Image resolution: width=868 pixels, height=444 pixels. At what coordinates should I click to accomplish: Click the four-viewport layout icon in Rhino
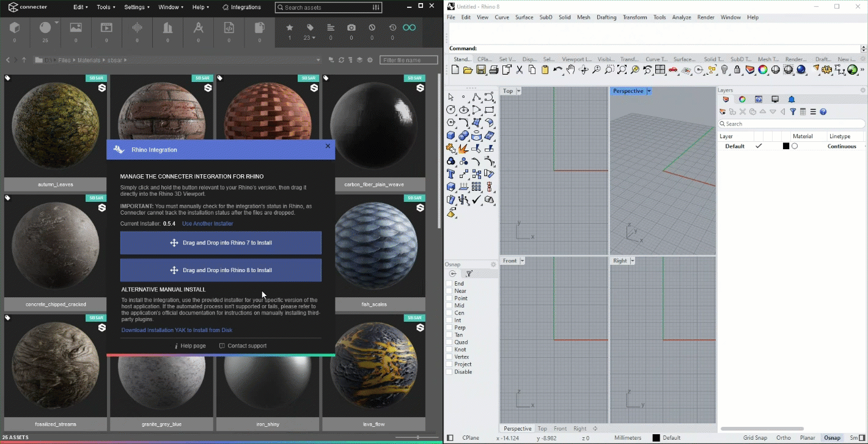point(660,70)
